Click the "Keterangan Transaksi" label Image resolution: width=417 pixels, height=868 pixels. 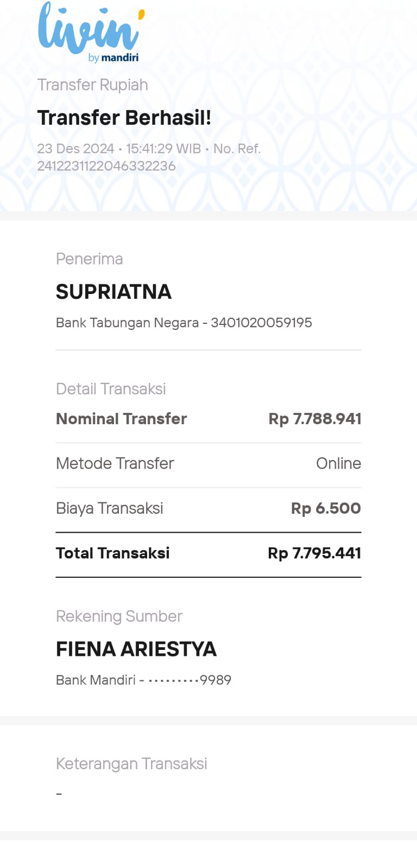(x=131, y=764)
